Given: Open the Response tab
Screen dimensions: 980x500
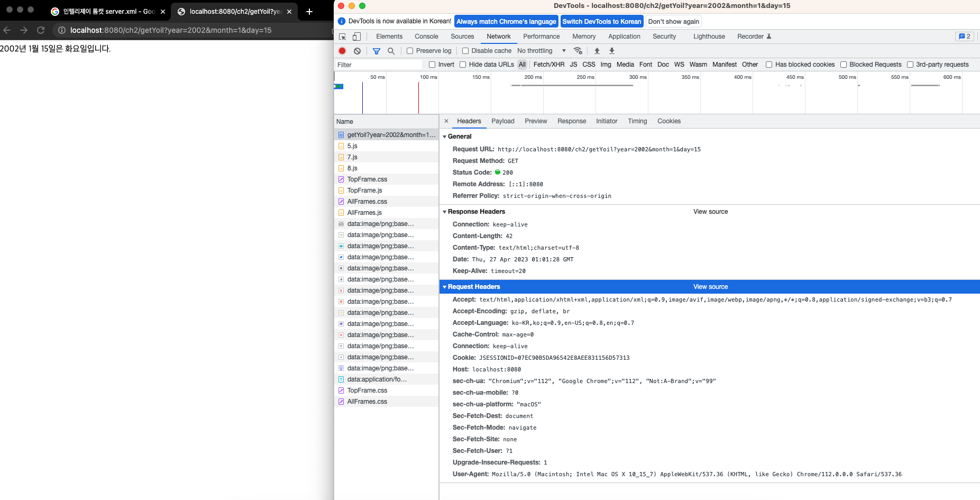Looking at the screenshot, I should (x=572, y=121).
